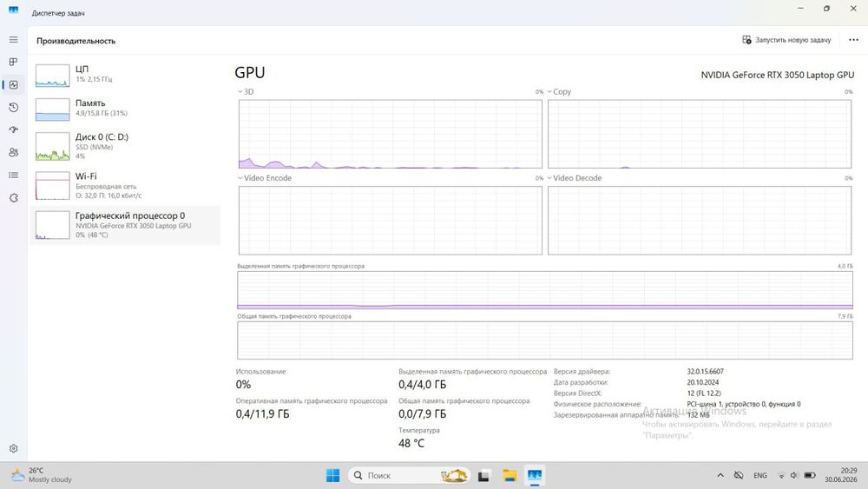Click driver version 32.0.15.6607
868x489 pixels.
(705, 372)
